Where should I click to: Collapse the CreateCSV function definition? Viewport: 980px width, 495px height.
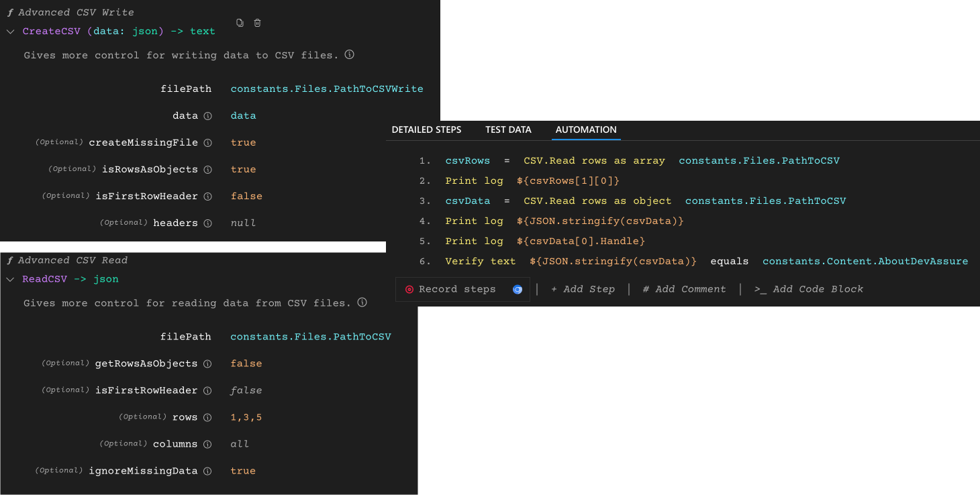[10, 31]
